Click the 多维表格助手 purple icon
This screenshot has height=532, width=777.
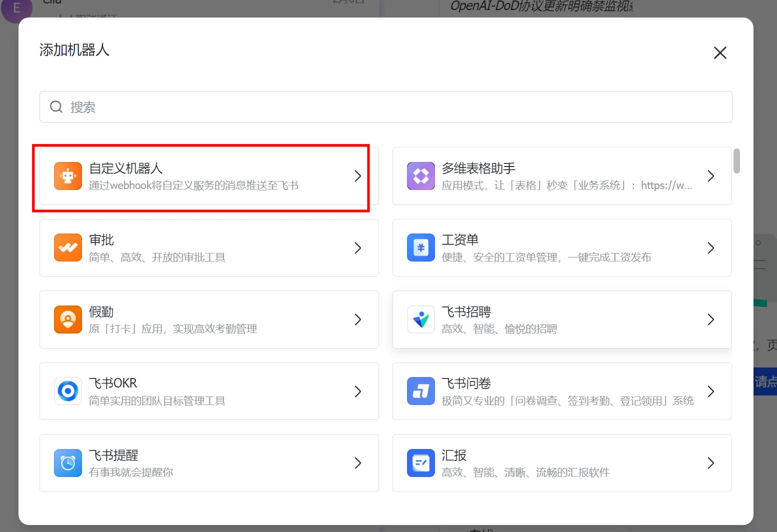click(421, 176)
